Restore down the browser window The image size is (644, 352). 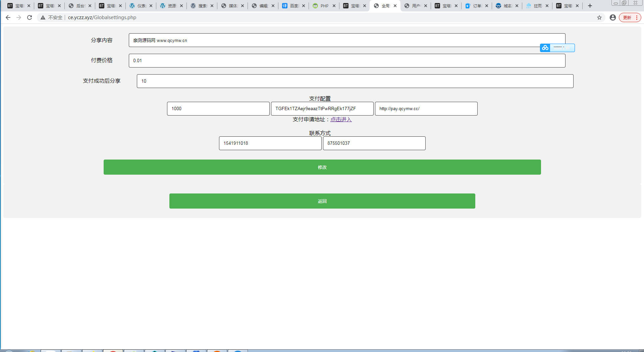point(624,3)
